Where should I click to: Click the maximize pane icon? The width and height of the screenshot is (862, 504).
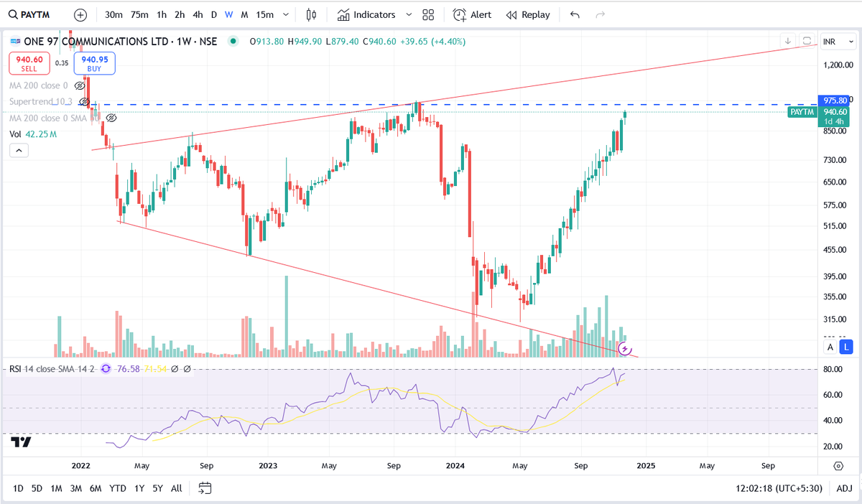pyautogui.click(x=807, y=41)
